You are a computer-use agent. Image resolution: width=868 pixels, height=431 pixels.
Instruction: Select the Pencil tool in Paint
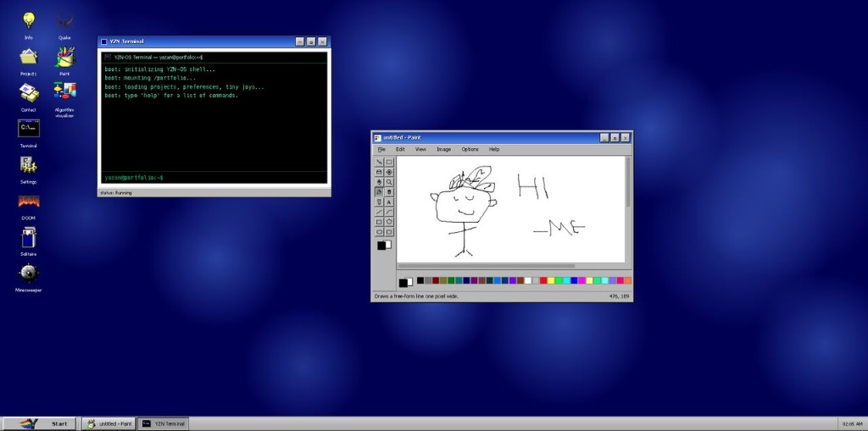tap(379, 192)
